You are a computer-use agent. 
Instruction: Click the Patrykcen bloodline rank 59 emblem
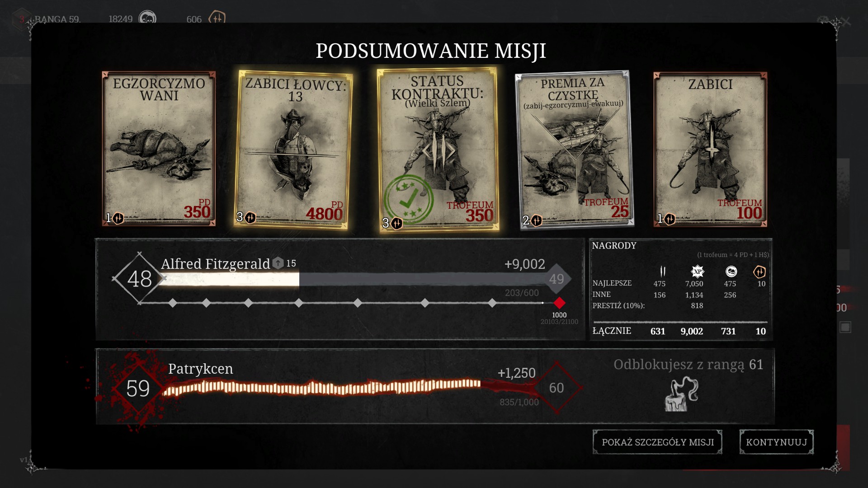pyautogui.click(x=138, y=388)
